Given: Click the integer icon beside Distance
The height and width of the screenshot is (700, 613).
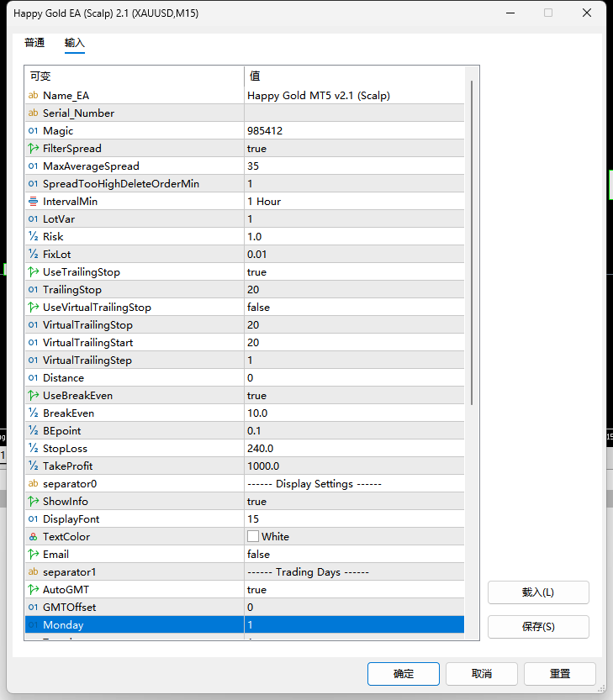Looking at the screenshot, I should tap(33, 377).
